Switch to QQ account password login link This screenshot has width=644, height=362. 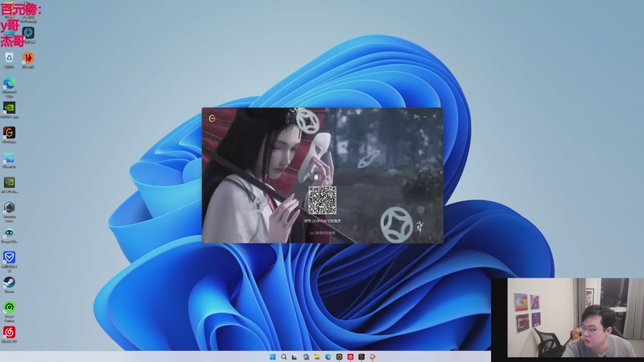323,232
